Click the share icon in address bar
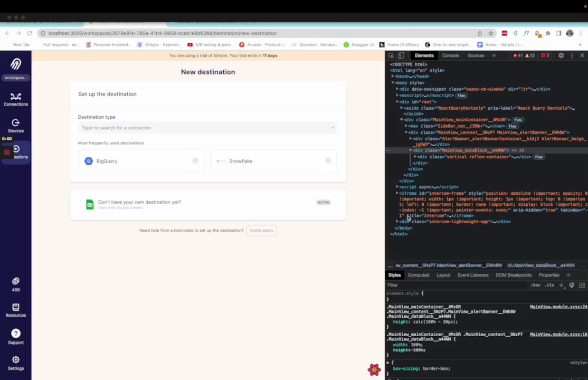 coord(480,33)
